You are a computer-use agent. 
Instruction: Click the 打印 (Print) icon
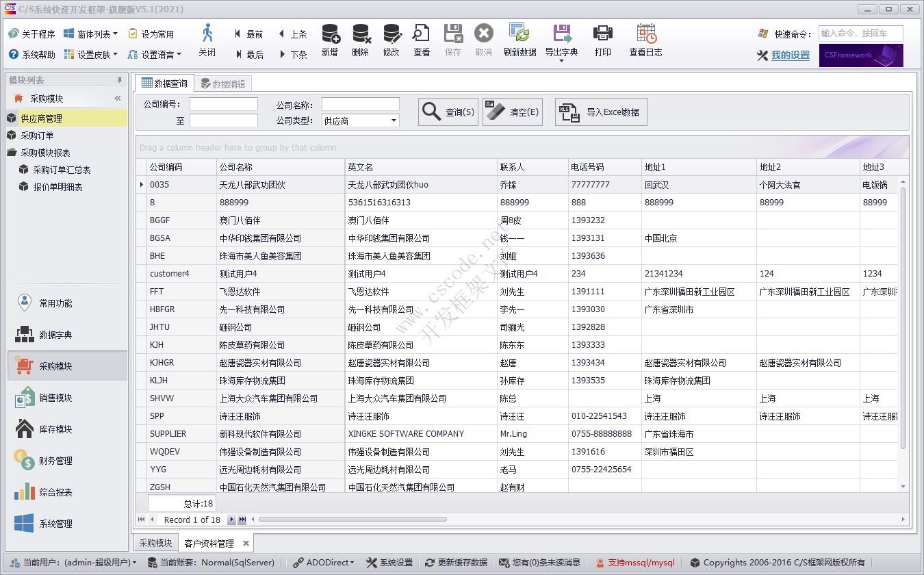tap(602, 42)
